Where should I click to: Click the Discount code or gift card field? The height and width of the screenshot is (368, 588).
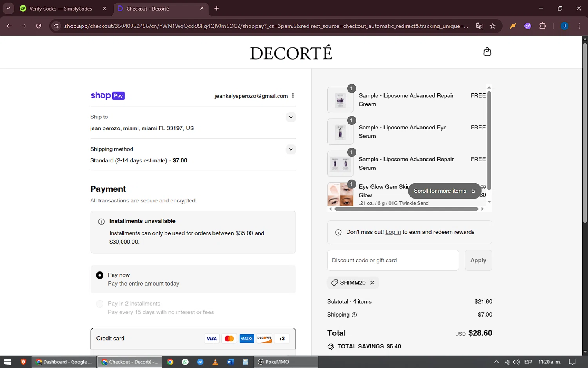[x=393, y=260]
